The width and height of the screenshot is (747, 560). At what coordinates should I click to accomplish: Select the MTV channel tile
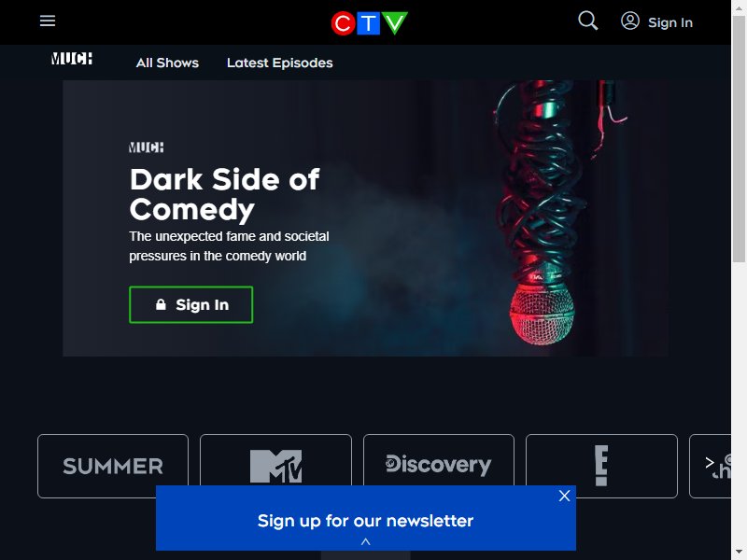point(275,466)
